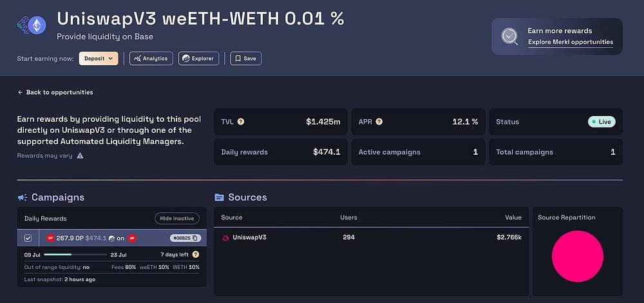The width and height of the screenshot is (644, 303).
Task: Click the campaign date progress bar
Action: pos(75,255)
